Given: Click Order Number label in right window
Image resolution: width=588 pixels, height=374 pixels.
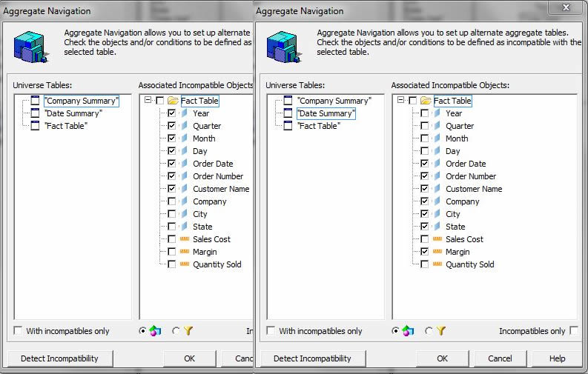Looking at the screenshot, I should click(471, 176).
